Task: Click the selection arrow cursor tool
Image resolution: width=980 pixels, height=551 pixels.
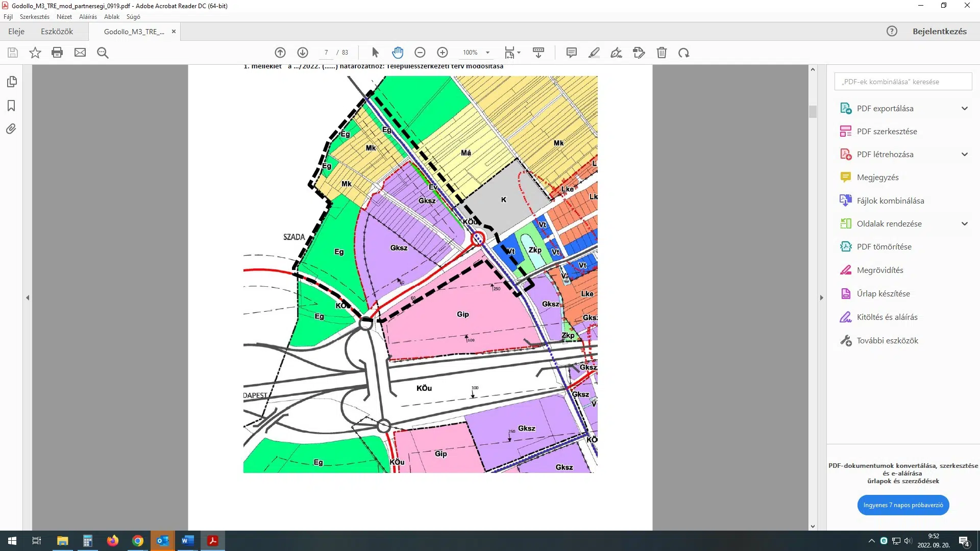Action: [375, 53]
